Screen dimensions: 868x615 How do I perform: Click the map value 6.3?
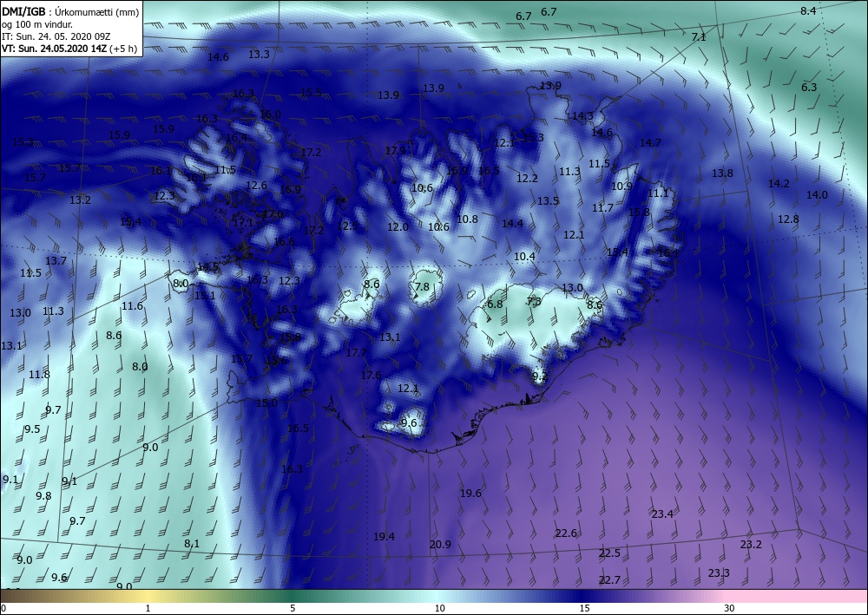click(809, 88)
